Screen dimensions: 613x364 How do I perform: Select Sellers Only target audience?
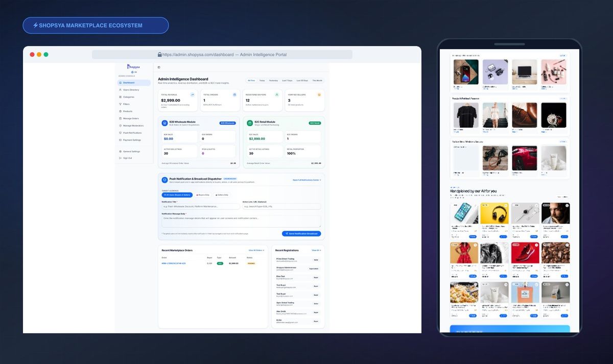click(222, 195)
